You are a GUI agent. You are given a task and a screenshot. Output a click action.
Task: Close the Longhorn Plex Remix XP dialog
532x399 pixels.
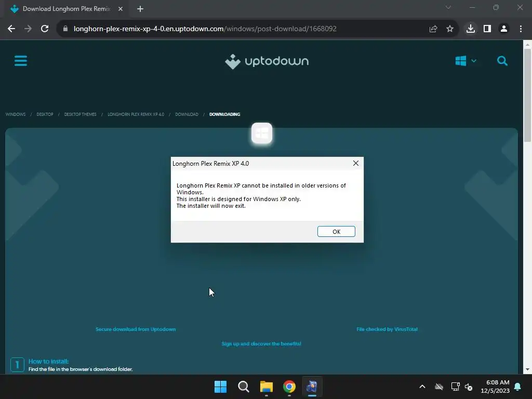(355, 163)
